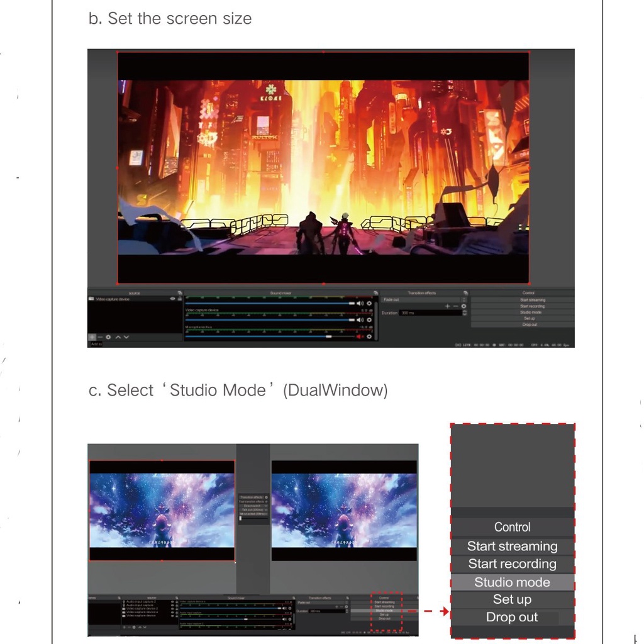Toggle the lock on Video capture device source
The width and height of the screenshot is (644, 644).
(x=179, y=299)
